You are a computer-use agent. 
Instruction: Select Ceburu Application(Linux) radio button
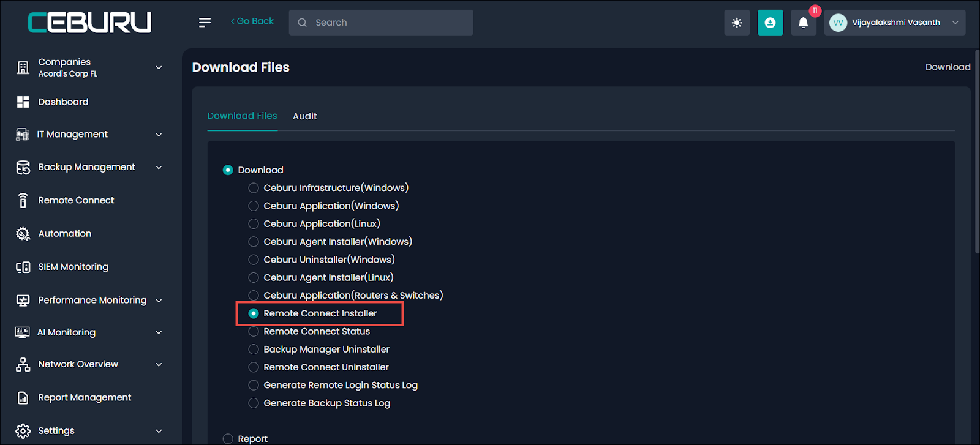pos(254,224)
